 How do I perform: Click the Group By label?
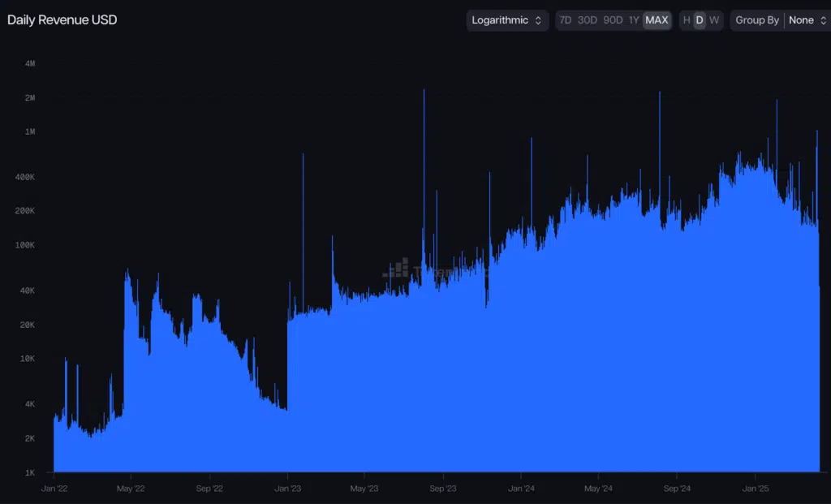756,20
